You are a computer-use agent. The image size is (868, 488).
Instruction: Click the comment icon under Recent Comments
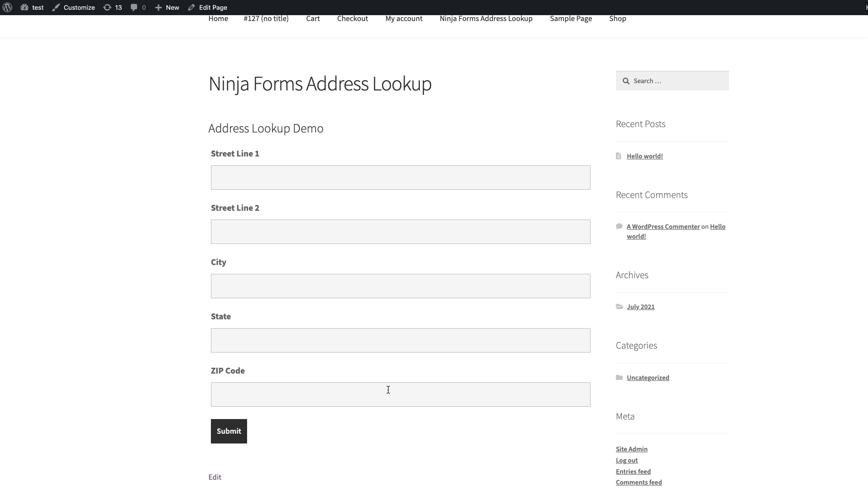pos(618,226)
